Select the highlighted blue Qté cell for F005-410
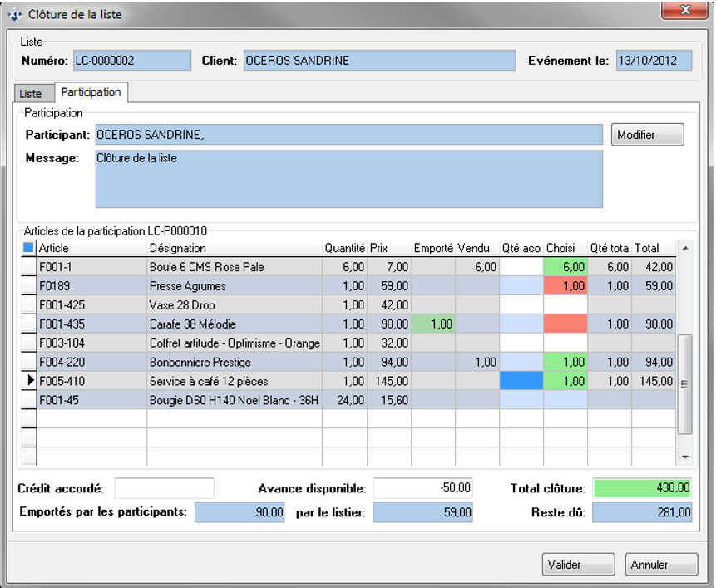This screenshot has height=588, width=716. (x=521, y=381)
